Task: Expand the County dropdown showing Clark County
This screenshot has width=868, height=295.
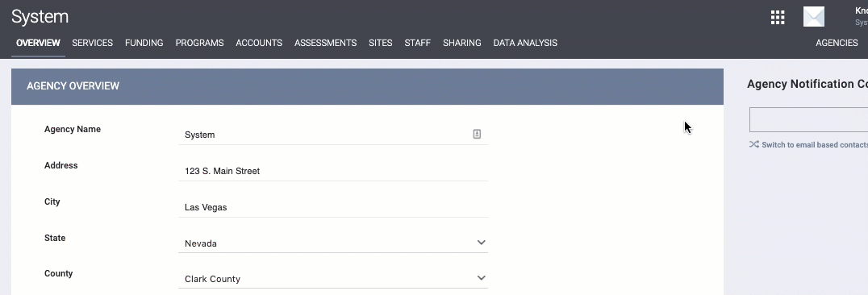Action: 332,278
